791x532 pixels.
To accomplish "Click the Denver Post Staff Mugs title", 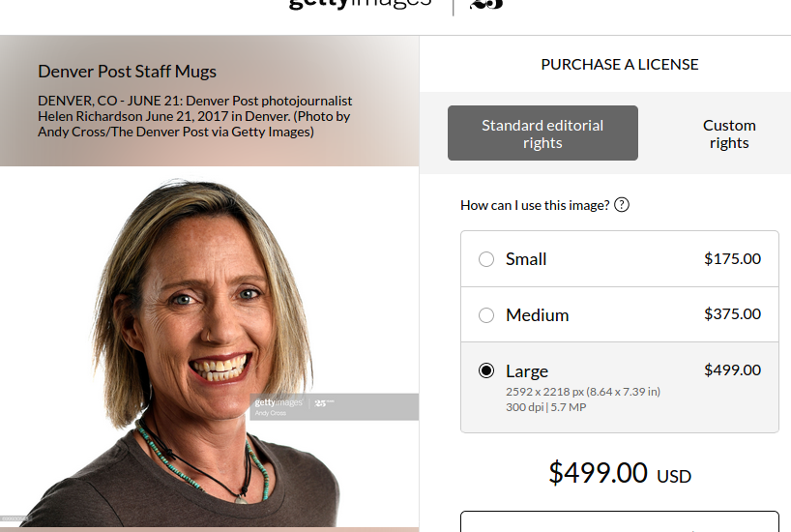I will (x=127, y=72).
